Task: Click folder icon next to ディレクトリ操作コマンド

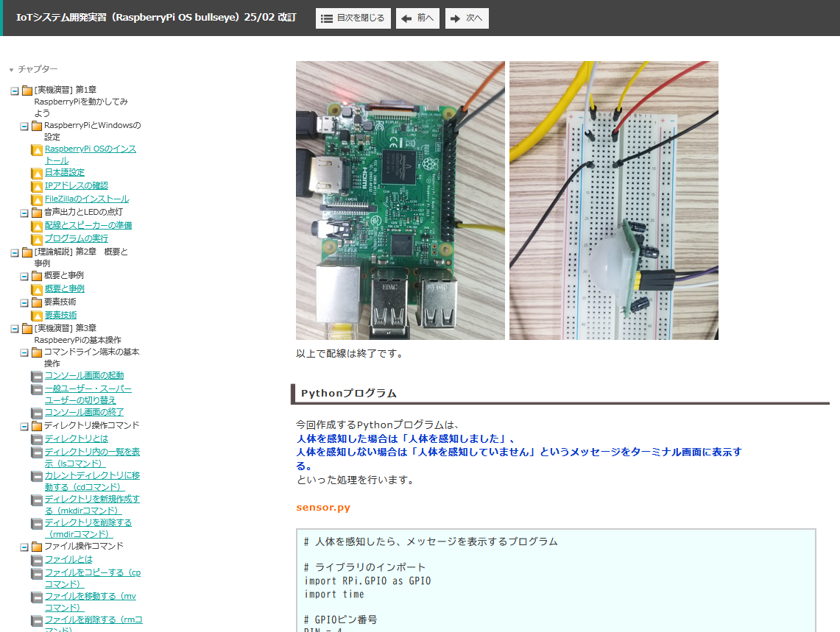Action: (37, 426)
